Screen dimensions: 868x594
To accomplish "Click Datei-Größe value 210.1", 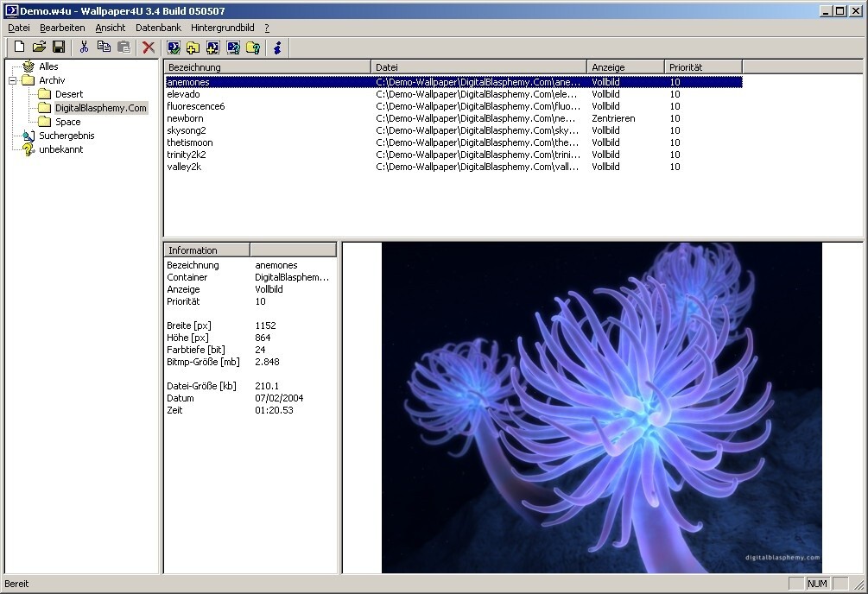I will (267, 386).
